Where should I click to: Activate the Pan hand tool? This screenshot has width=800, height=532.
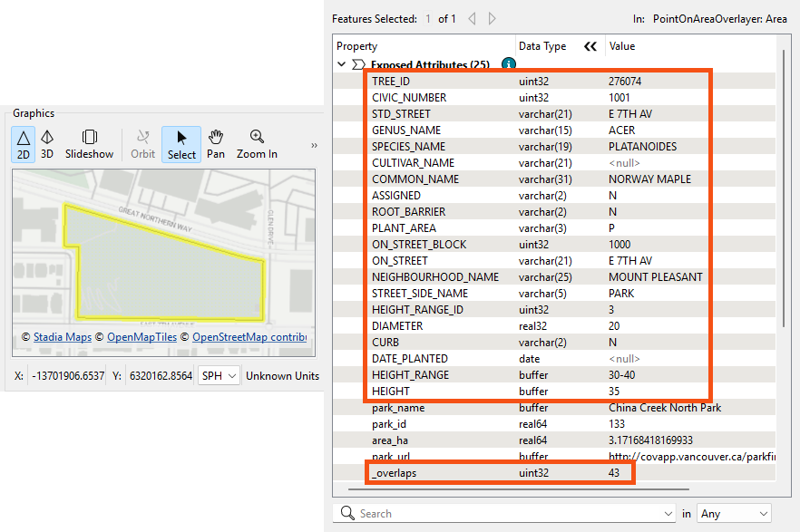(216, 143)
